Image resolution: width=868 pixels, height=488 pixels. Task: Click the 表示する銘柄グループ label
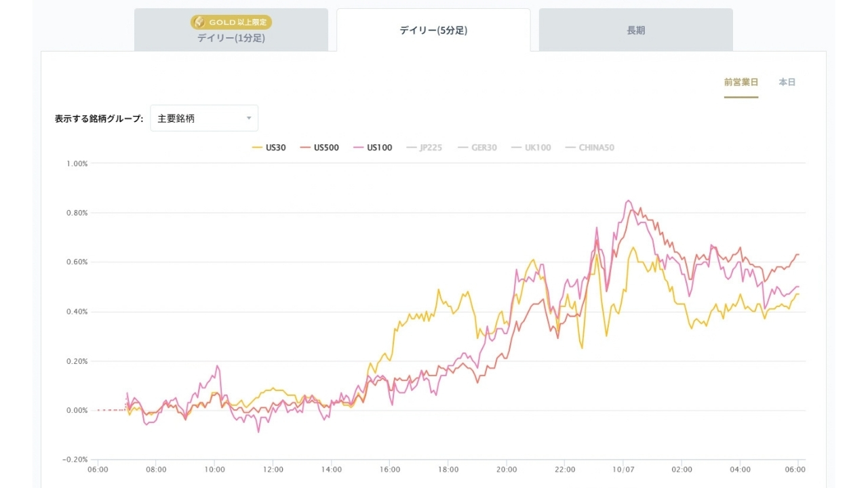point(99,119)
